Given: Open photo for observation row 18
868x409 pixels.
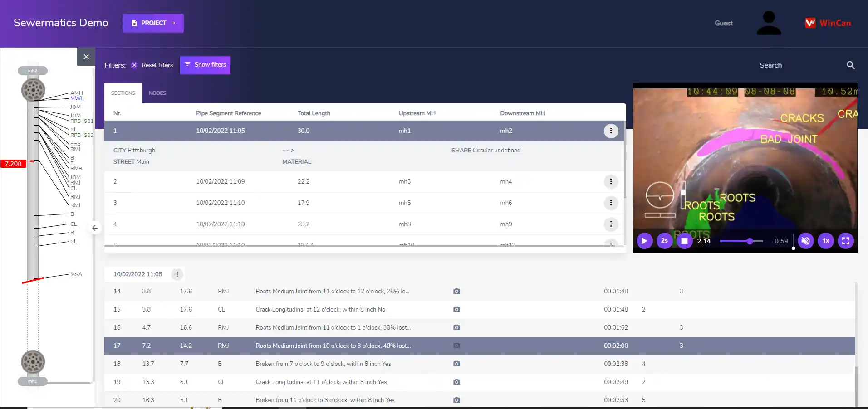Looking at the screenshot, I should 456,364.
